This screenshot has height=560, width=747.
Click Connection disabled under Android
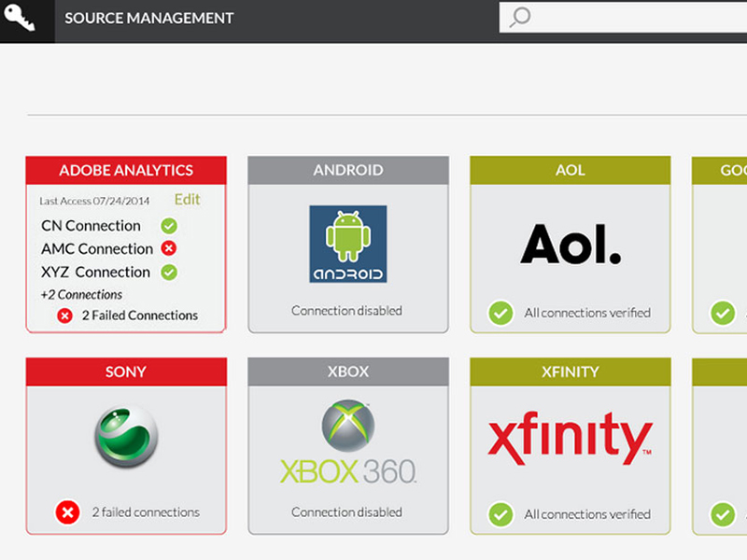(x=346, y=311)
